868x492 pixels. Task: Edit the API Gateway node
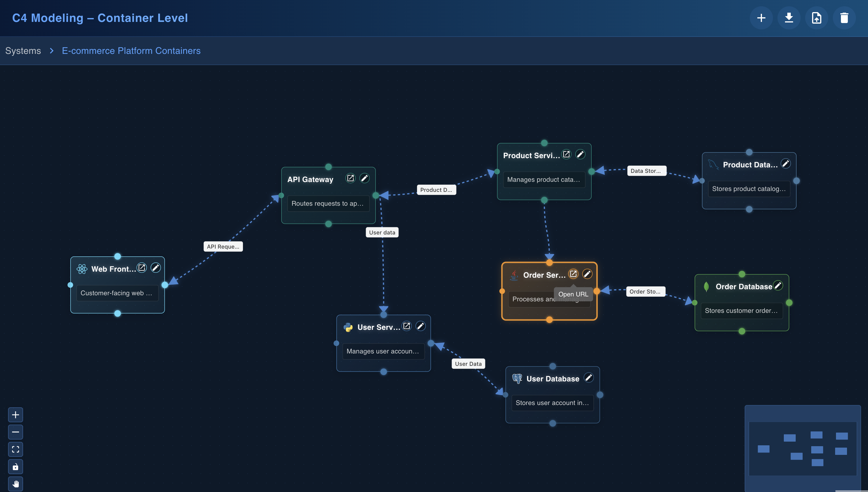point(364,178)
